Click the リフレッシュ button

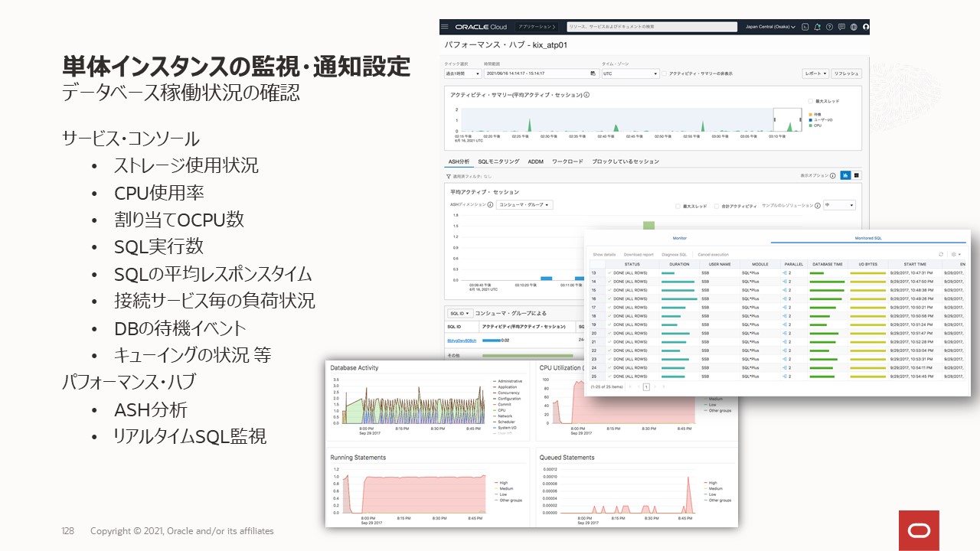pyautogui.click(x=847, y=73)
